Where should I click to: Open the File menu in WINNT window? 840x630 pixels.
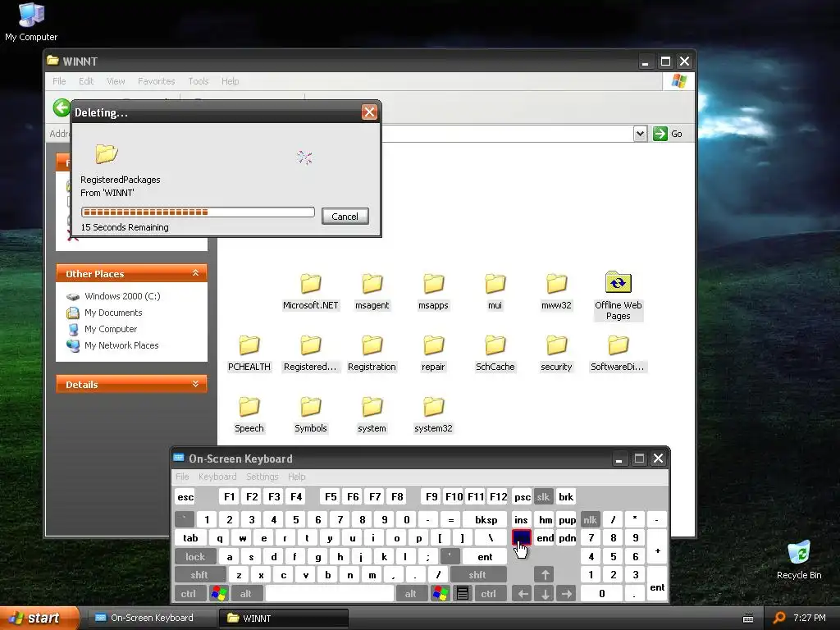[59, 81]
